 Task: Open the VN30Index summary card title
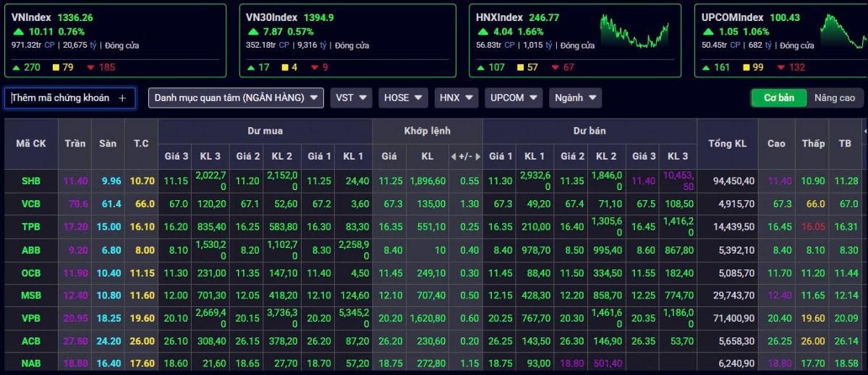272,17
